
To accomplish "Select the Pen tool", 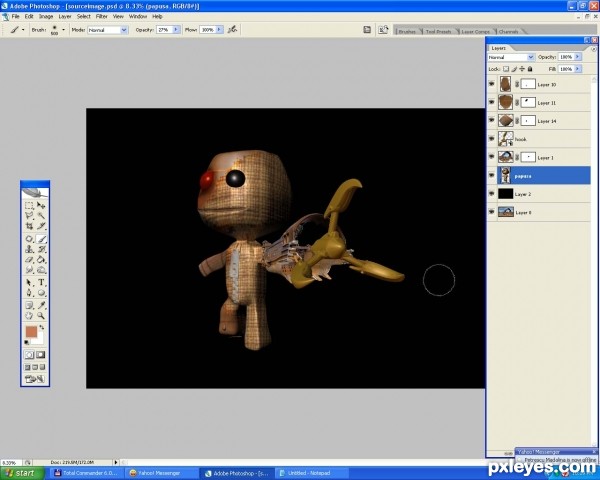I will tap(29, 293).
